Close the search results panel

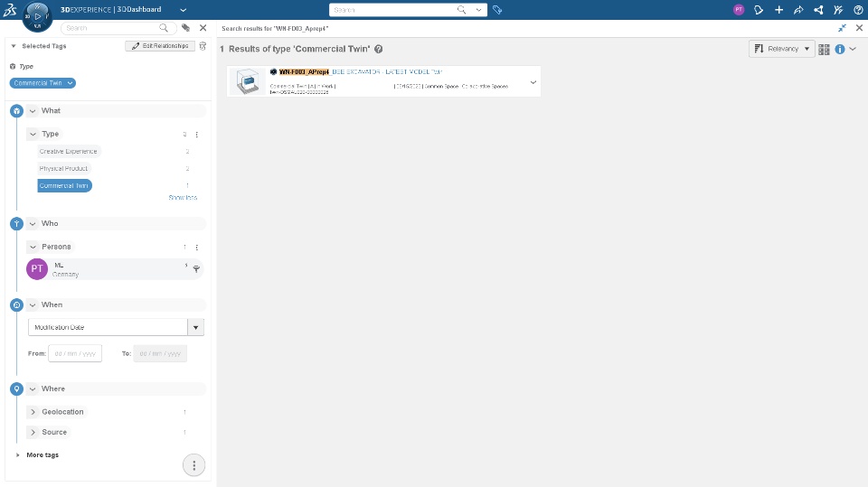pyautogui.click(x=859, y=28)
